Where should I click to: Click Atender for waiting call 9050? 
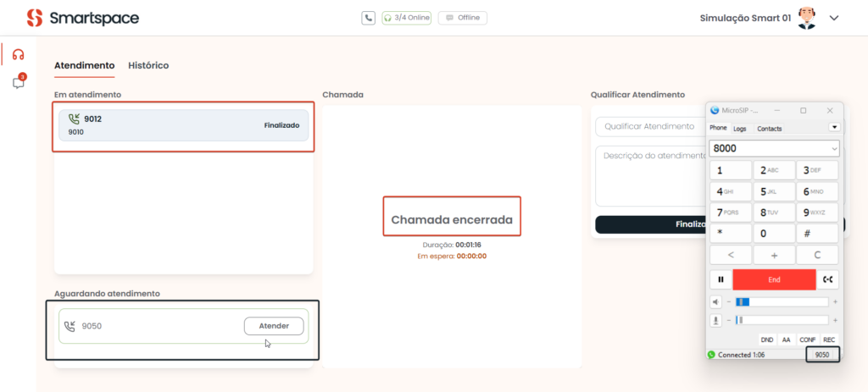point(274,326)
